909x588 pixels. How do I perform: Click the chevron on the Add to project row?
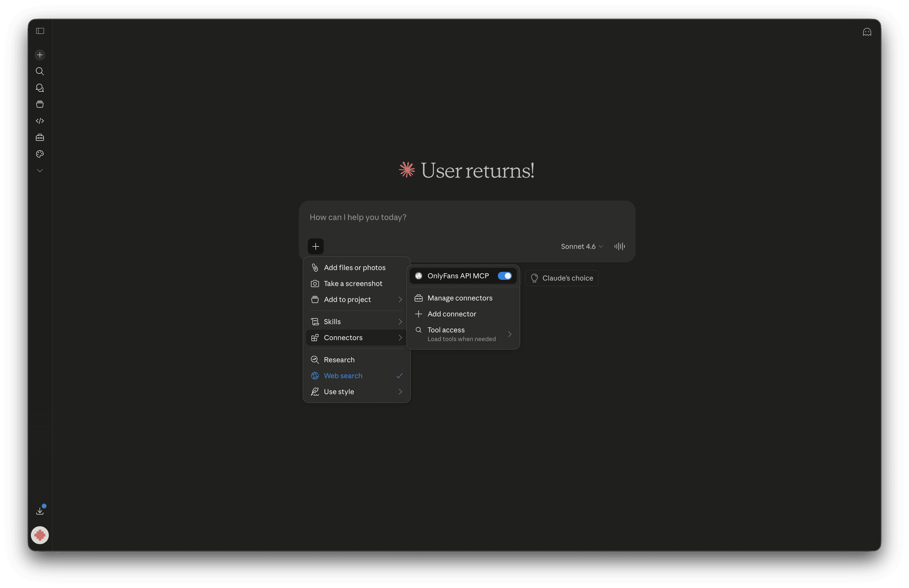(x=400, y=300)
